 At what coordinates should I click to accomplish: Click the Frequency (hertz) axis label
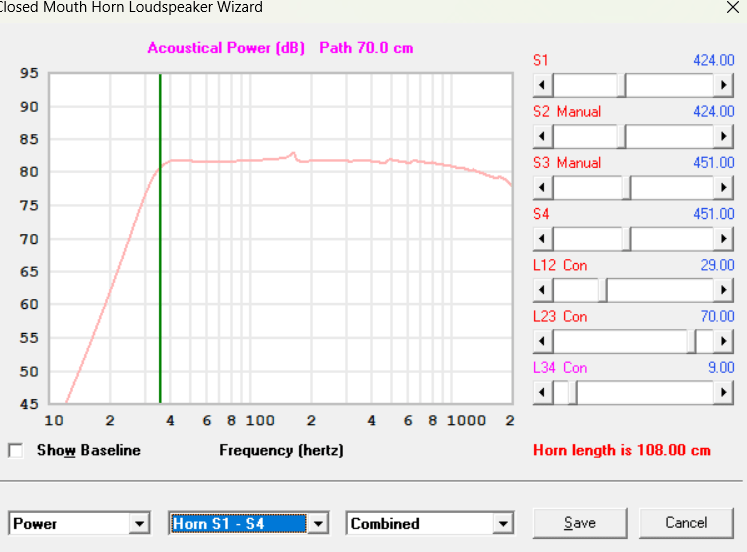[281, 451]
